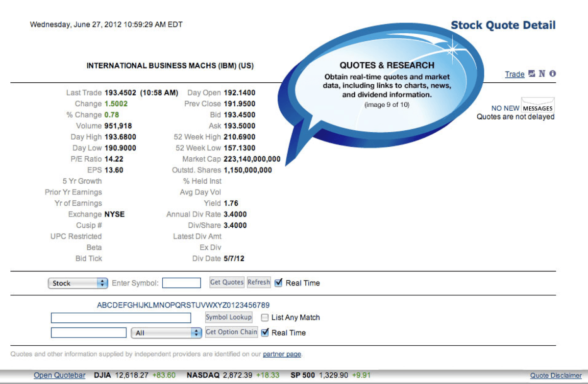Open the info 'i' icon

coord(552,74)
